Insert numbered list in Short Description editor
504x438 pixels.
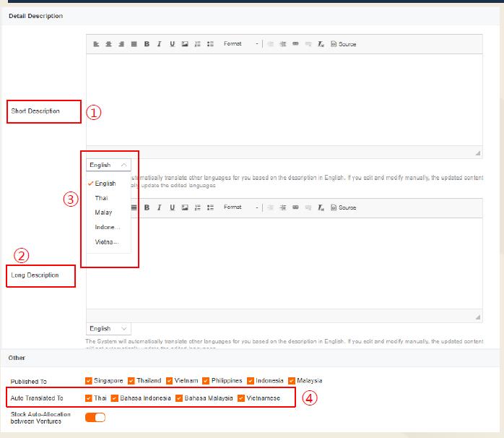197,44
